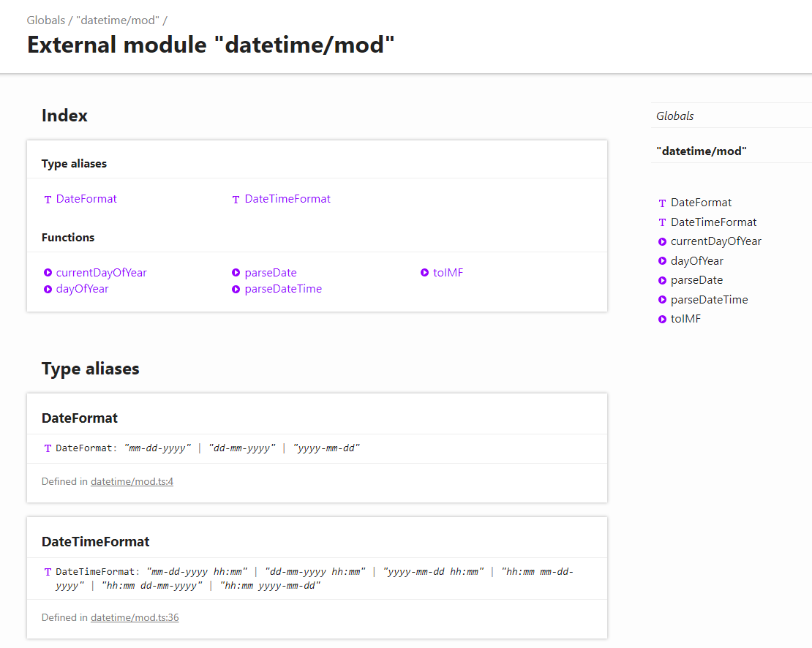Image resolution: width=812 pixels, height=648 pixels.
Task: Select the dayOfYear function link in Index
Action: (x=83, y=288)
